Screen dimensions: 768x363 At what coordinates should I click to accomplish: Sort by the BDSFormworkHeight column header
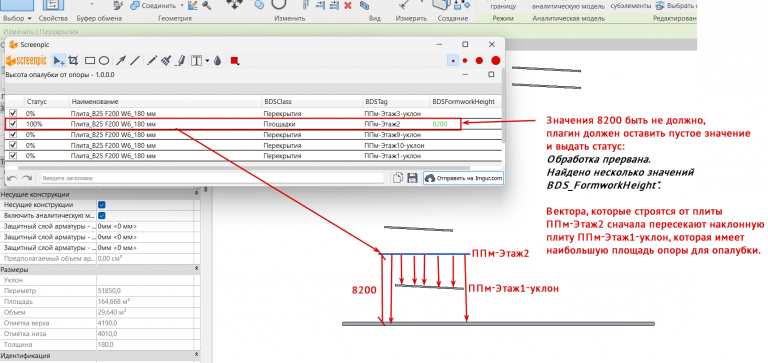click(x=463, y=101)
